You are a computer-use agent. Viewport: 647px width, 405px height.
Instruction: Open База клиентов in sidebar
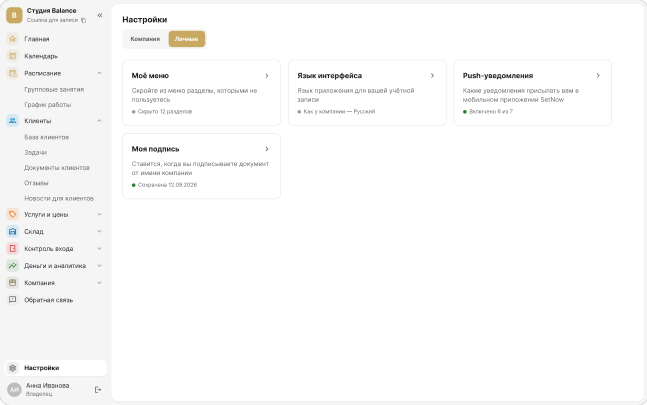[x=47, y=137]
